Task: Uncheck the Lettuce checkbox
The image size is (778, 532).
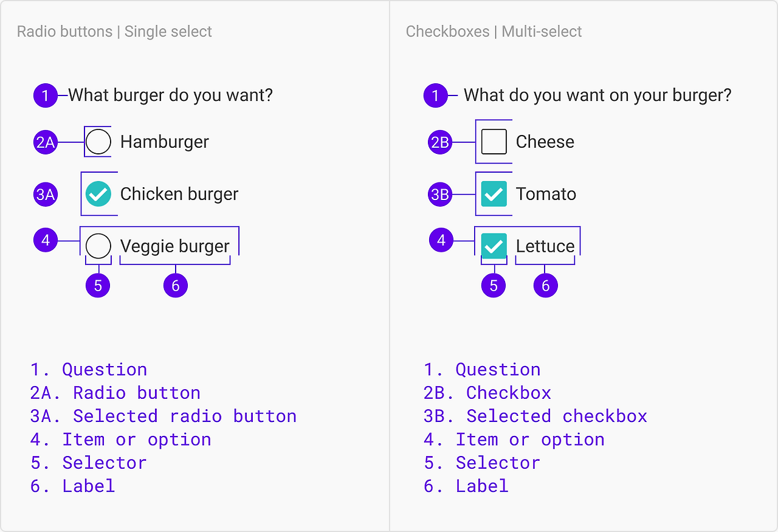Action: pos(494,246)
